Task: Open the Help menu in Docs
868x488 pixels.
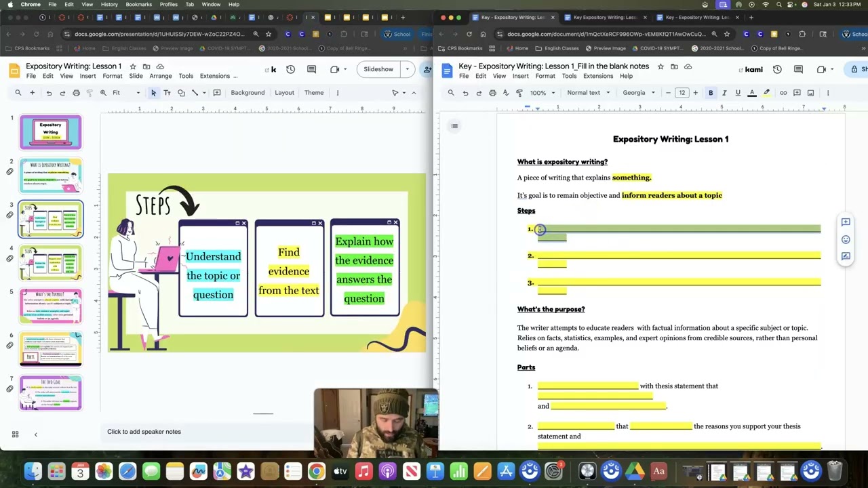Action: coord(626,76)
